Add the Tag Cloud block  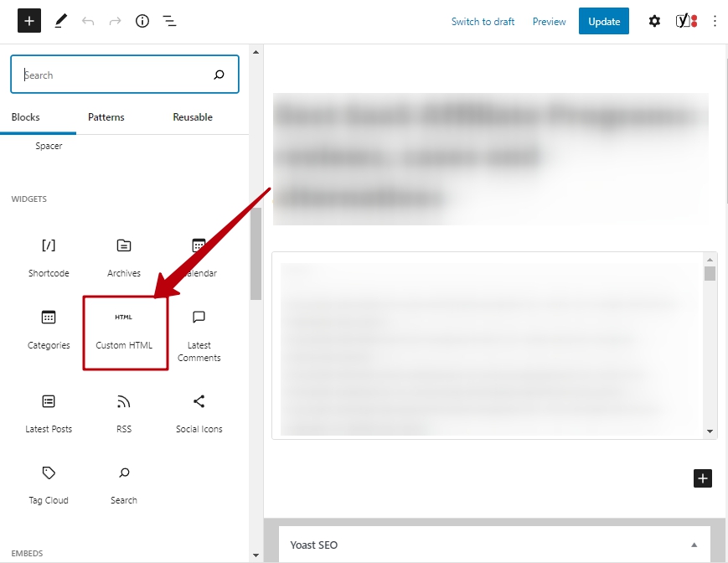(x=49, y=484)
